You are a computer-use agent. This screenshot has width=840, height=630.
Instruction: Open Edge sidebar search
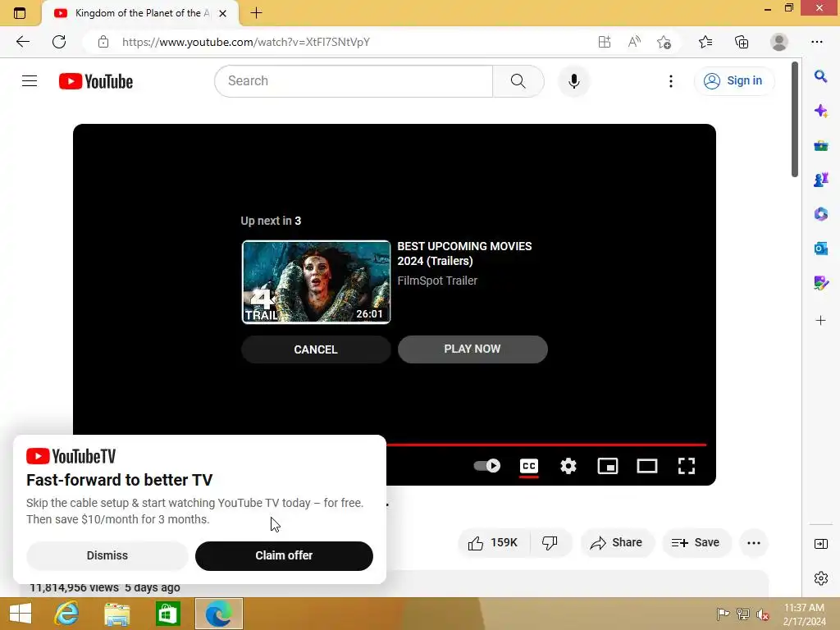tap(820, 76)
